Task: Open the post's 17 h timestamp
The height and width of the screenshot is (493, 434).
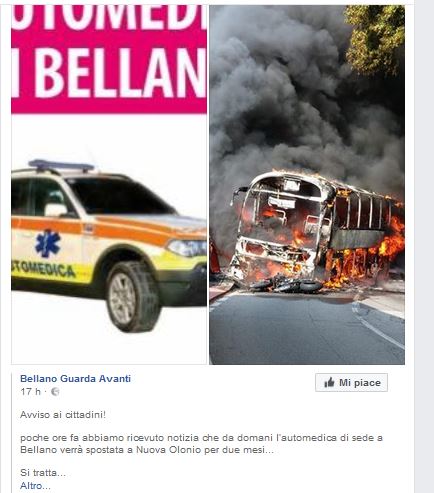Action: tap(30, 391)
